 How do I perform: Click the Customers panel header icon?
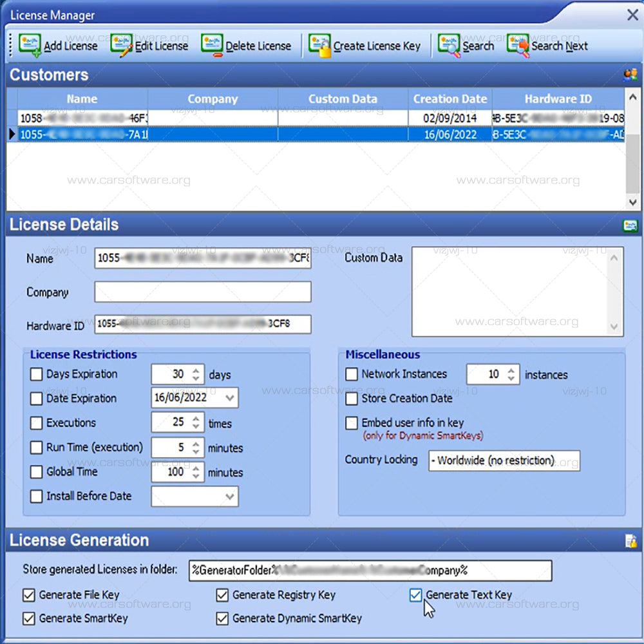(x=630, y=75)
